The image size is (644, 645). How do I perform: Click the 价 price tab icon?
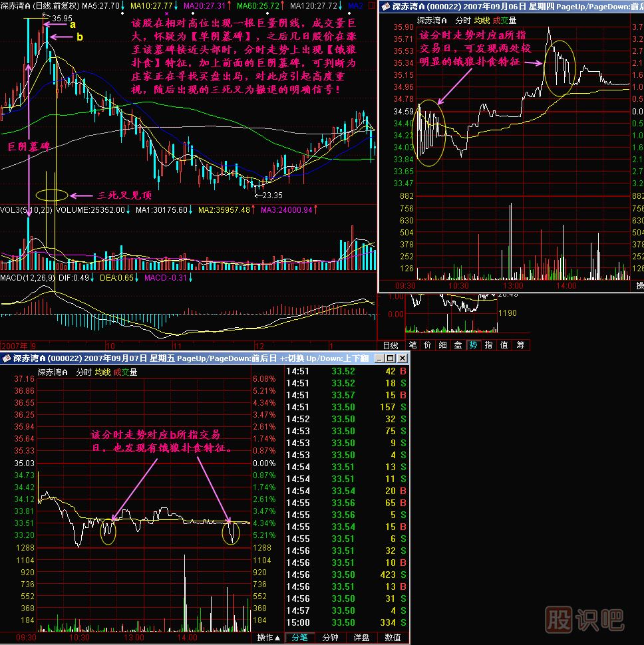[x=427, y=345]
